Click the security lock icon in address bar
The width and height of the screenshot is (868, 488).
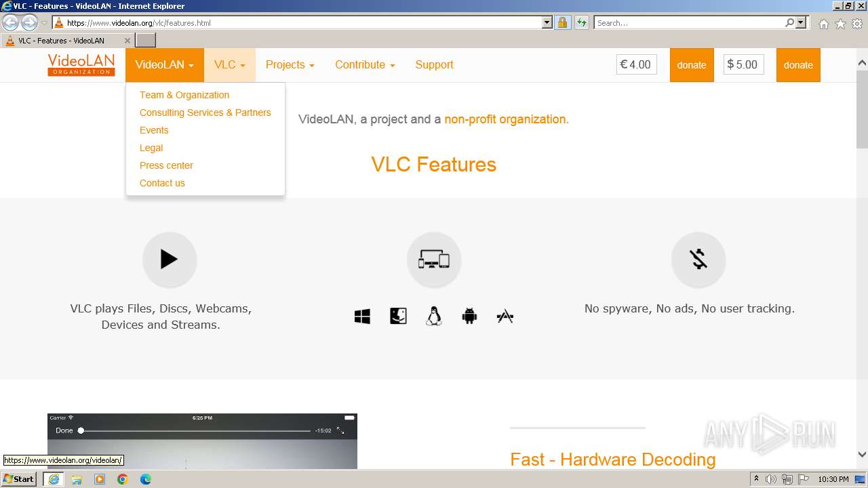coord(562,22)
